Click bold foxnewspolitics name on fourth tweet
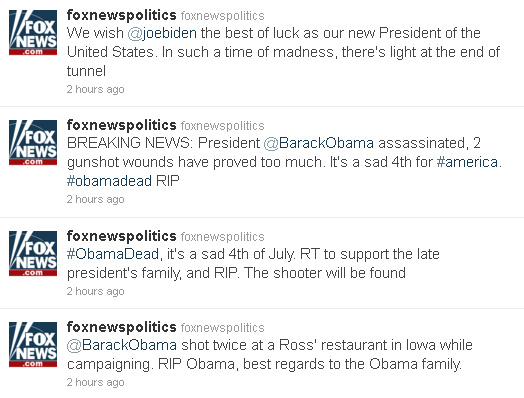This screenshot has width=524, height=398. (x=121, y=327)
